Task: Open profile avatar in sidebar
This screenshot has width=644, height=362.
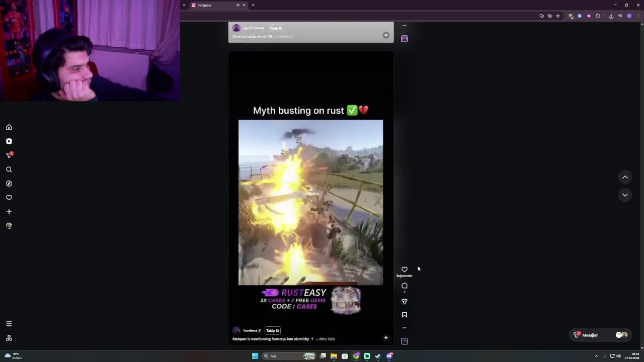Action: 9,226
